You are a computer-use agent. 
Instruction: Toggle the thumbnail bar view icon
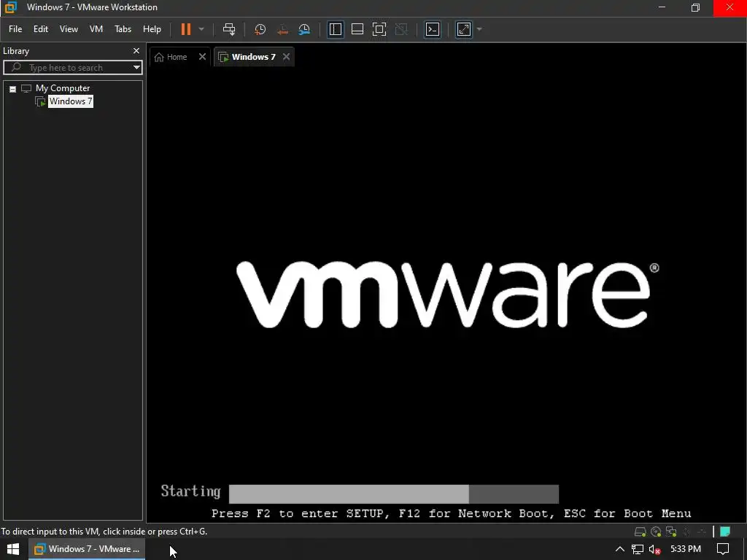[x=357, y=29]
